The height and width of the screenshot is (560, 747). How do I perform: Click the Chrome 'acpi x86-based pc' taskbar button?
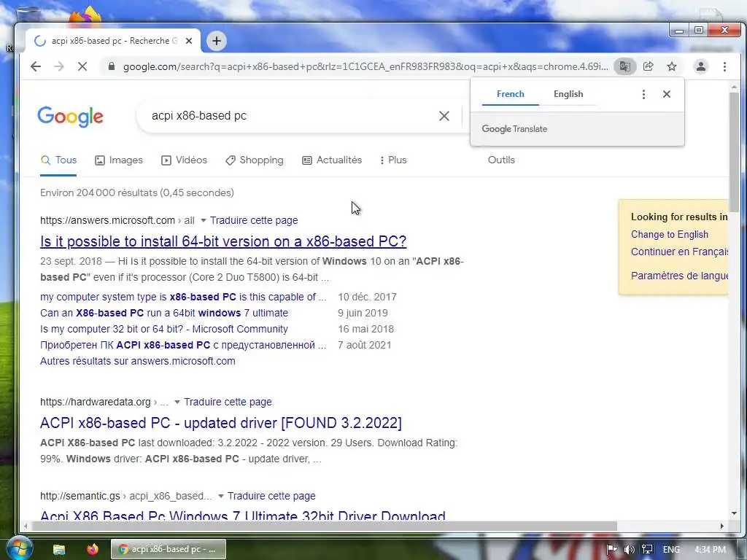(x=169, y=549)
